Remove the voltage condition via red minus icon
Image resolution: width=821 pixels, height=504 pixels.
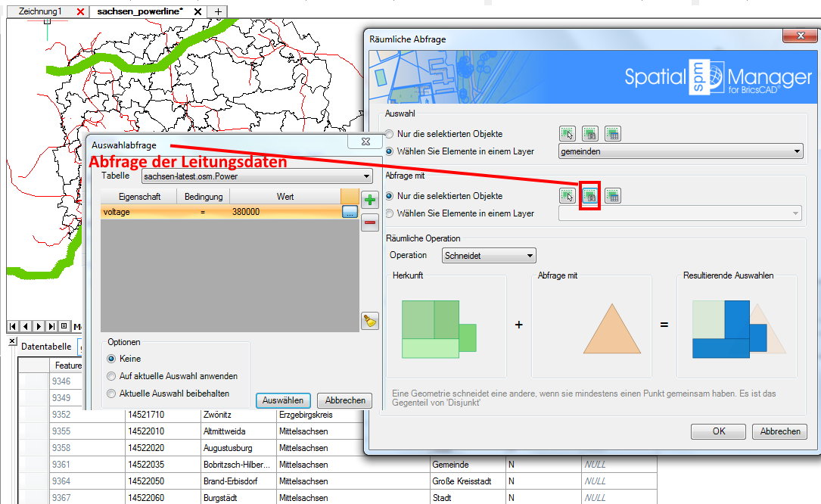pos(369,222)
